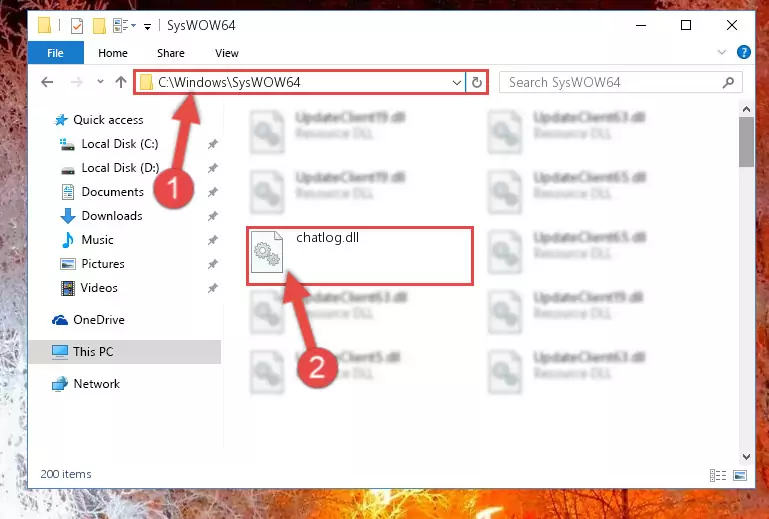Click the folder icon in address bar
Image resolution: width=769 pixels, height=519 pixels.
(146, 82)
